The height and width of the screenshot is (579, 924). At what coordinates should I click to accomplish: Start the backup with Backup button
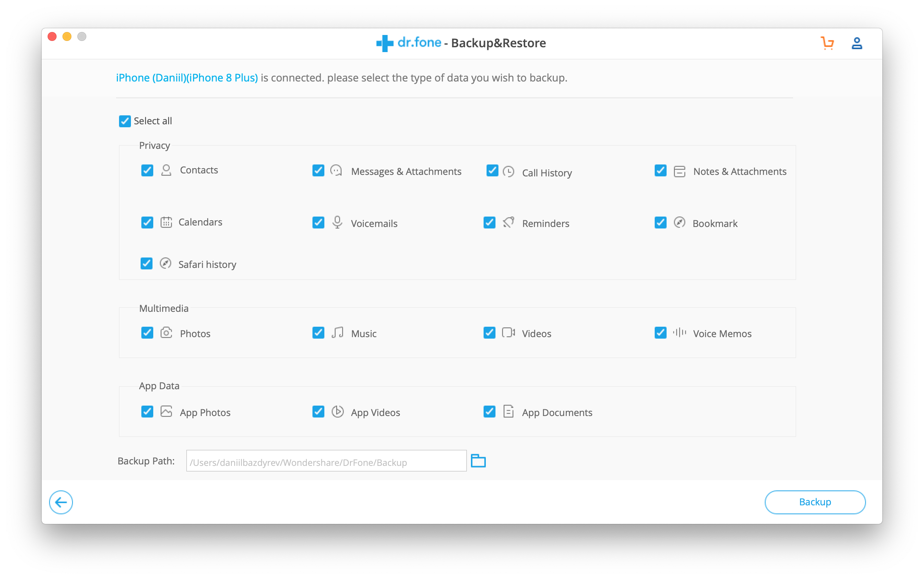tap(815, 502)
